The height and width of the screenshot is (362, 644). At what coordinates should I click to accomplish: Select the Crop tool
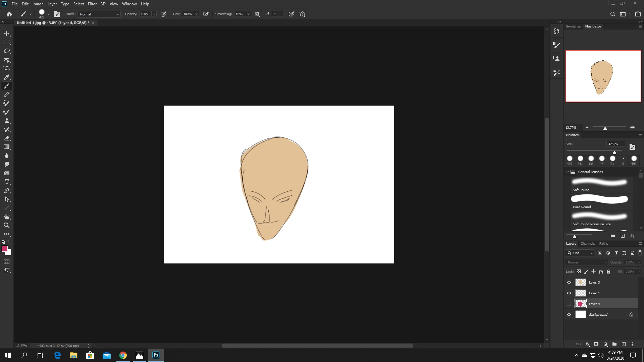7,68
